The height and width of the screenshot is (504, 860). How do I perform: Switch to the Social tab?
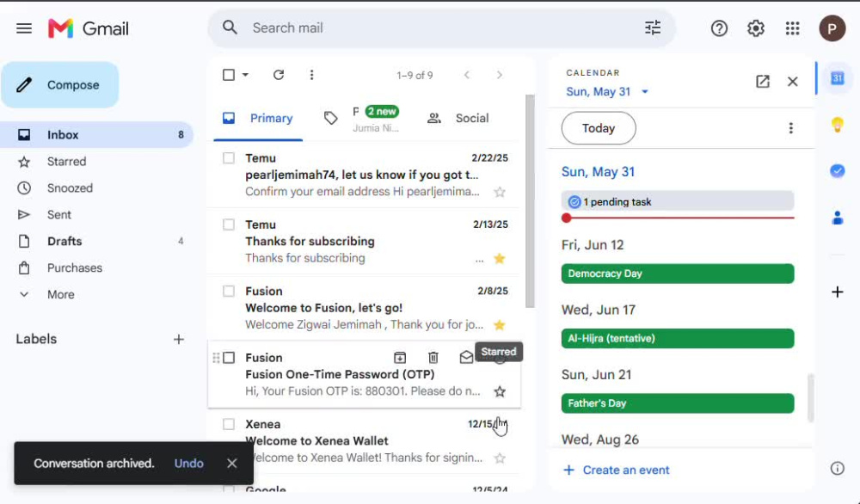point(458,119)
